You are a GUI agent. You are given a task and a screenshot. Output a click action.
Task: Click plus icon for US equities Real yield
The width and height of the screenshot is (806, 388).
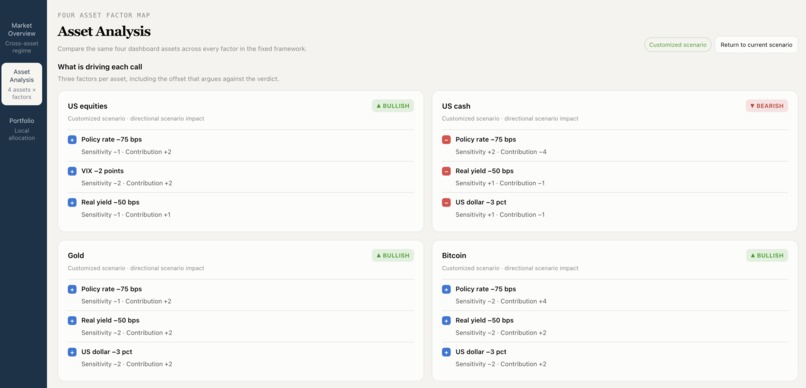72,202
